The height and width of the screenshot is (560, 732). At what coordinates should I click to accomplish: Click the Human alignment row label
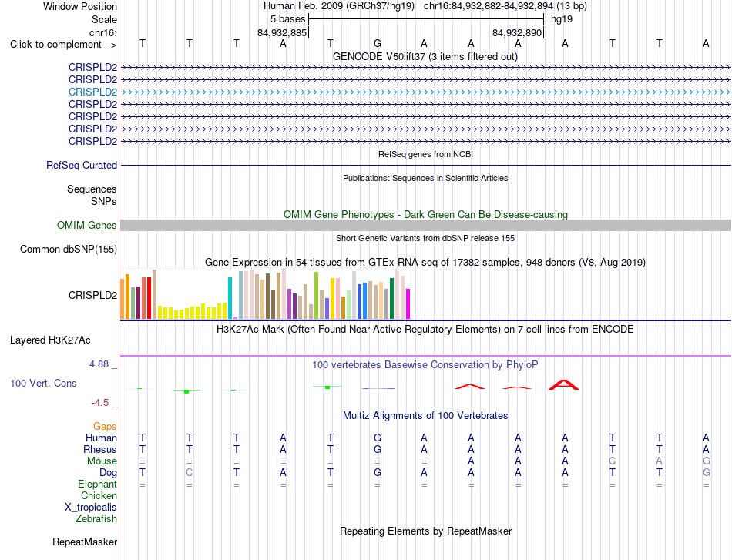[x=101, y=438]
